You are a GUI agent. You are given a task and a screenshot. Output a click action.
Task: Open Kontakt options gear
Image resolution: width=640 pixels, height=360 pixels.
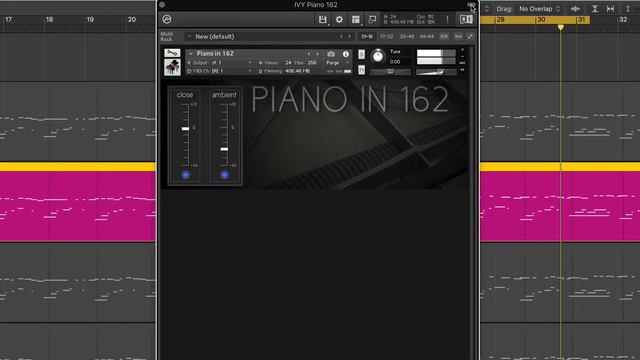339,19
